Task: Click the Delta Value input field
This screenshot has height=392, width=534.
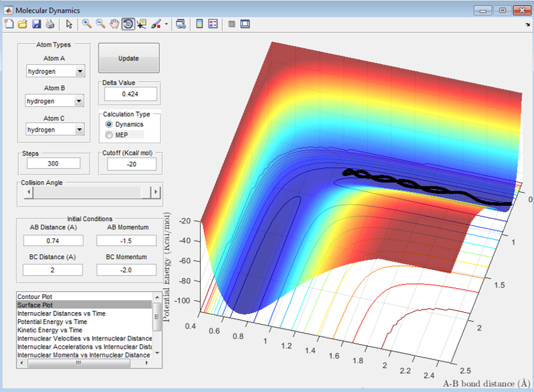Action: 130,94
